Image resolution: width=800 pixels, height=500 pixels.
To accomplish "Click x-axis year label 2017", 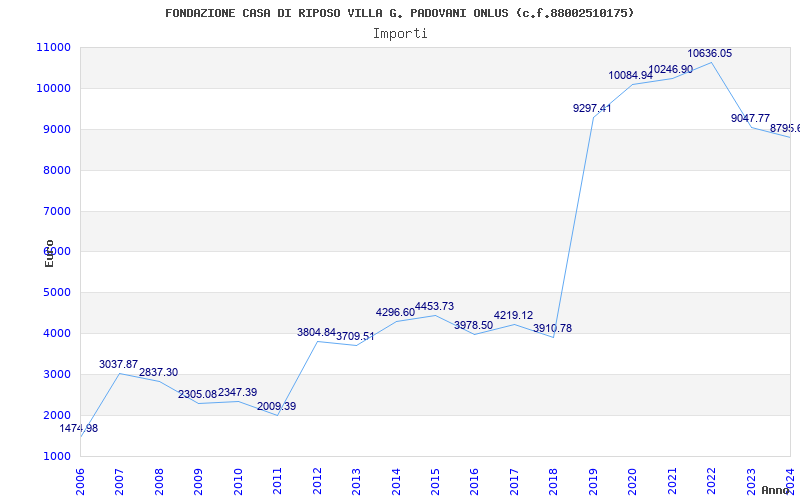I will click(514, 481).
